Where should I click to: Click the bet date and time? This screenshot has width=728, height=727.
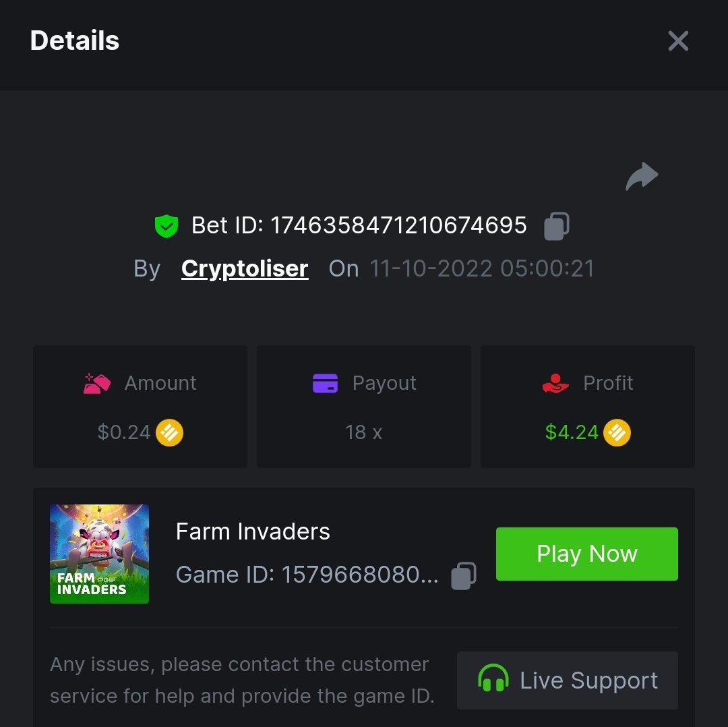click(x=481, y=268)
